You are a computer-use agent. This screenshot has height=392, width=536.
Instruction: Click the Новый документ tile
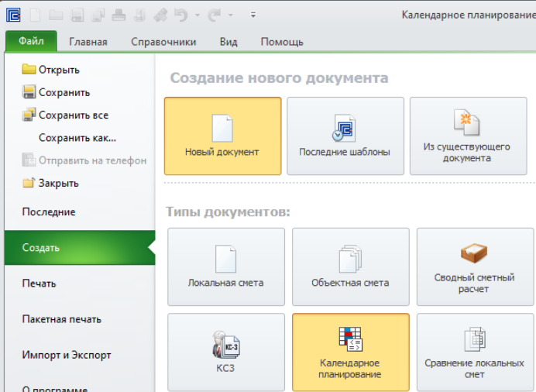click(222, 136)
